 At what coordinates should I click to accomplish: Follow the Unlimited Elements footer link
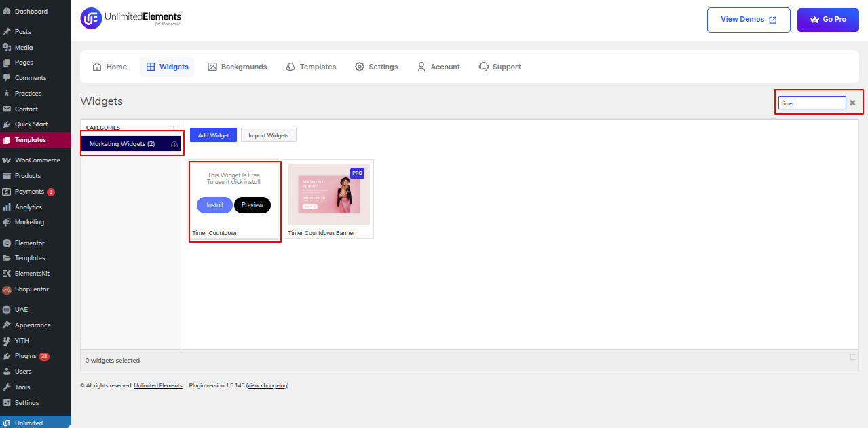pos(158,385)
